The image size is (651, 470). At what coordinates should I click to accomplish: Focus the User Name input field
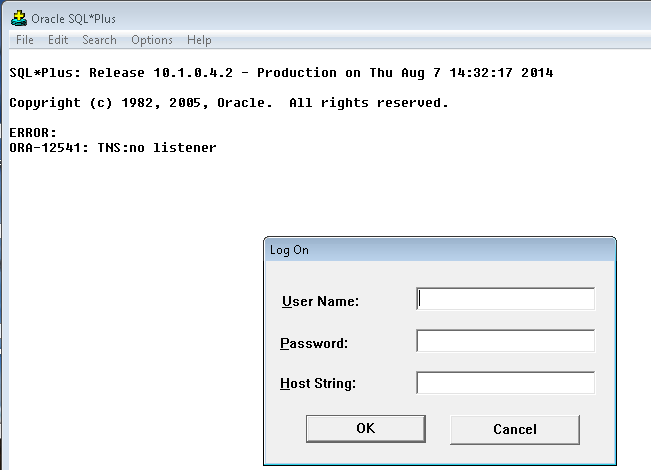tap(505, 299)
